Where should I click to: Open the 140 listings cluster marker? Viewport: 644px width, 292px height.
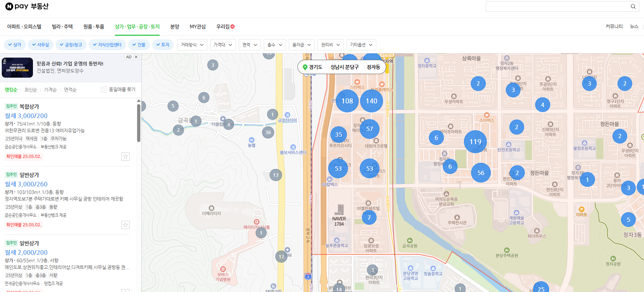click(x=371, y=101)
